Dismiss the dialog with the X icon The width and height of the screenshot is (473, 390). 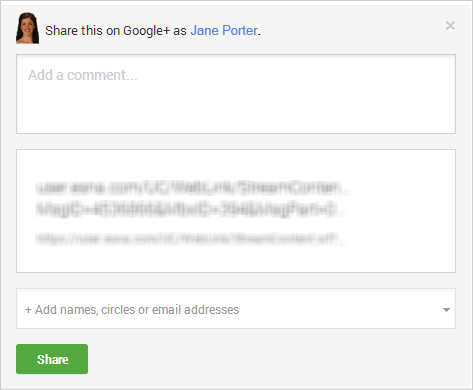pyautogui.click(x=450, y=25)
